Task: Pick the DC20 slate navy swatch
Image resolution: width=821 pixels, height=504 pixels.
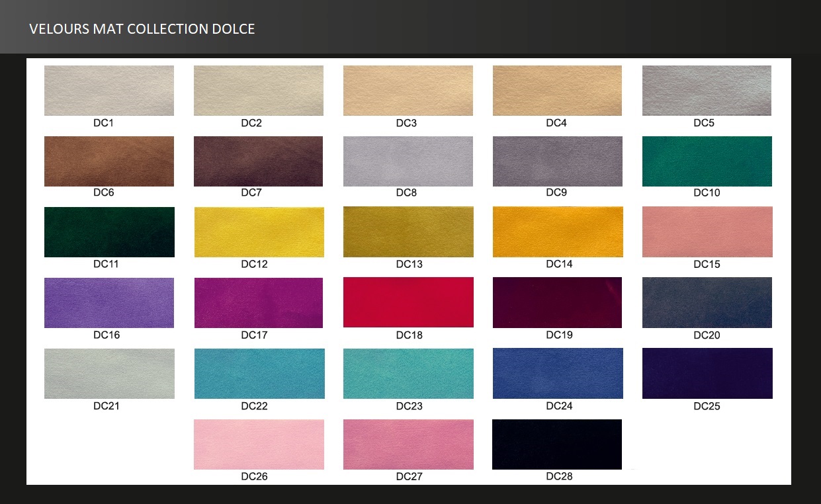Action: [x=707, y=303]
